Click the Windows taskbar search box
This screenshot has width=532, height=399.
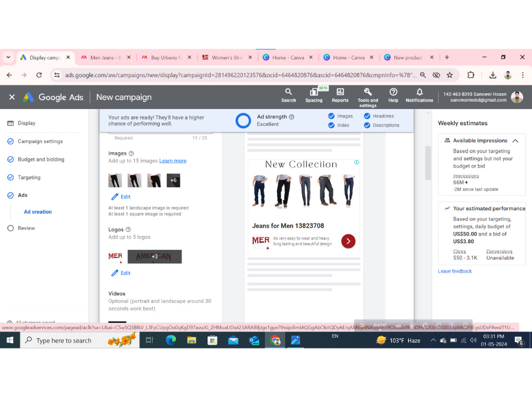[80, 340]
